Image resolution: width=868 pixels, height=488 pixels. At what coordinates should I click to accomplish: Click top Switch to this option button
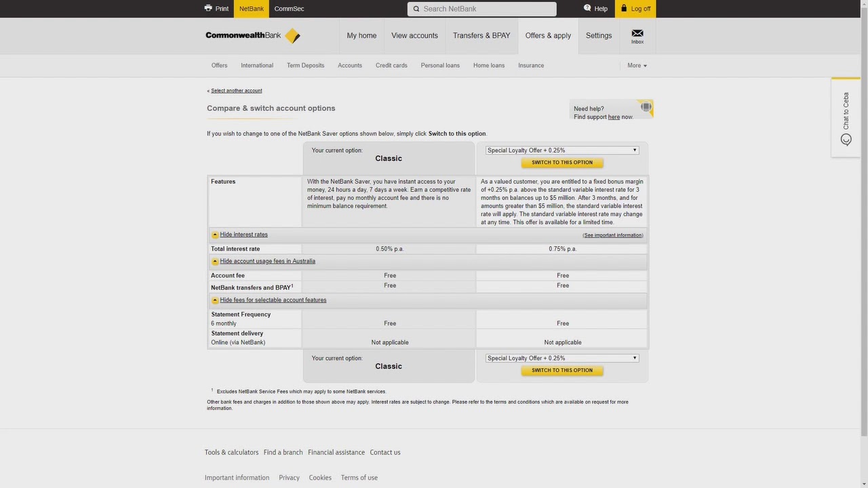(x=562, y=163)
